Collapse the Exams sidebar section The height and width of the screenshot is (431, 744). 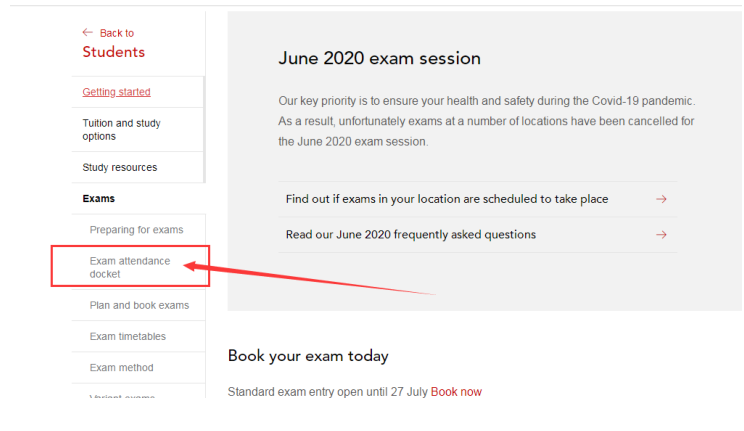(x=99, y=199)
